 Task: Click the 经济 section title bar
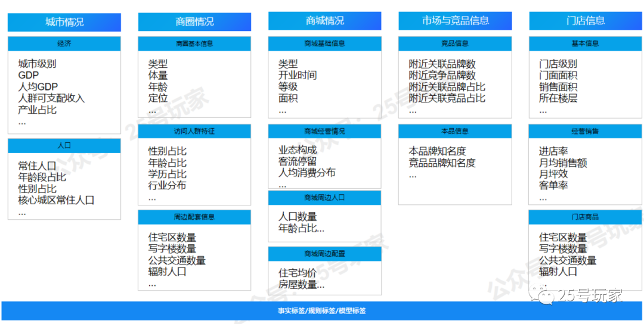(x=64, y=43)
